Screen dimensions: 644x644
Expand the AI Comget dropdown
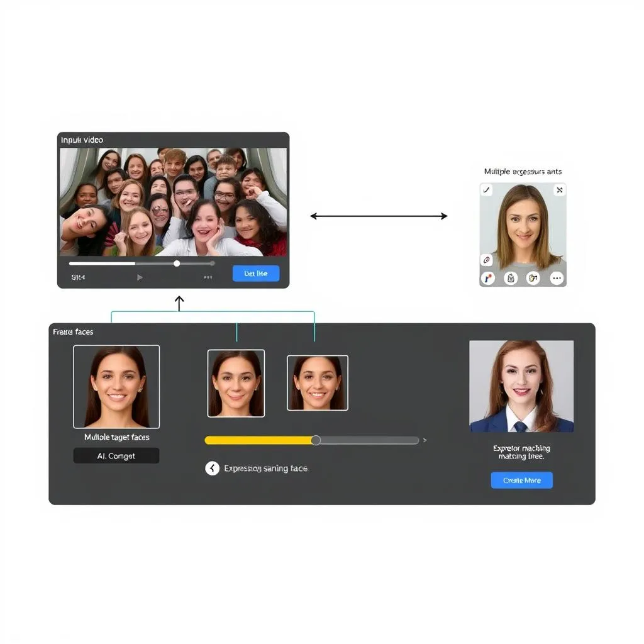pyautogui.click(x=116, y=455)
